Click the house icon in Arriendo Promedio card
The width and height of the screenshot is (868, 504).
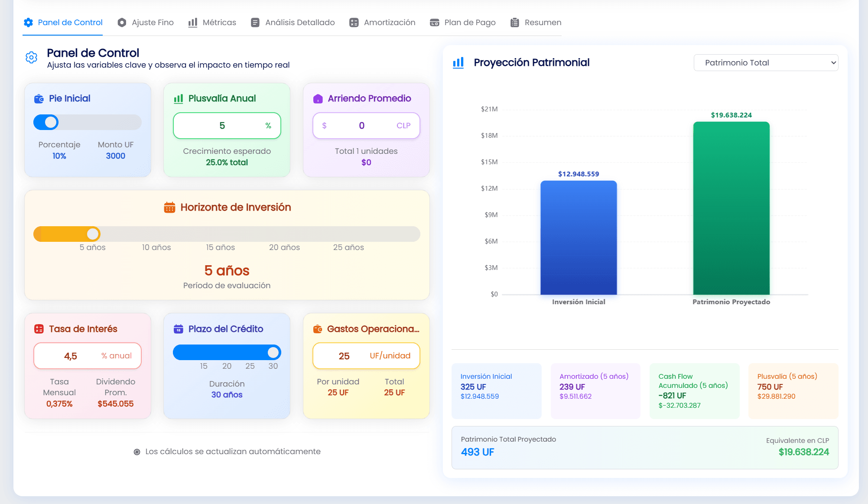coord(318,99)
